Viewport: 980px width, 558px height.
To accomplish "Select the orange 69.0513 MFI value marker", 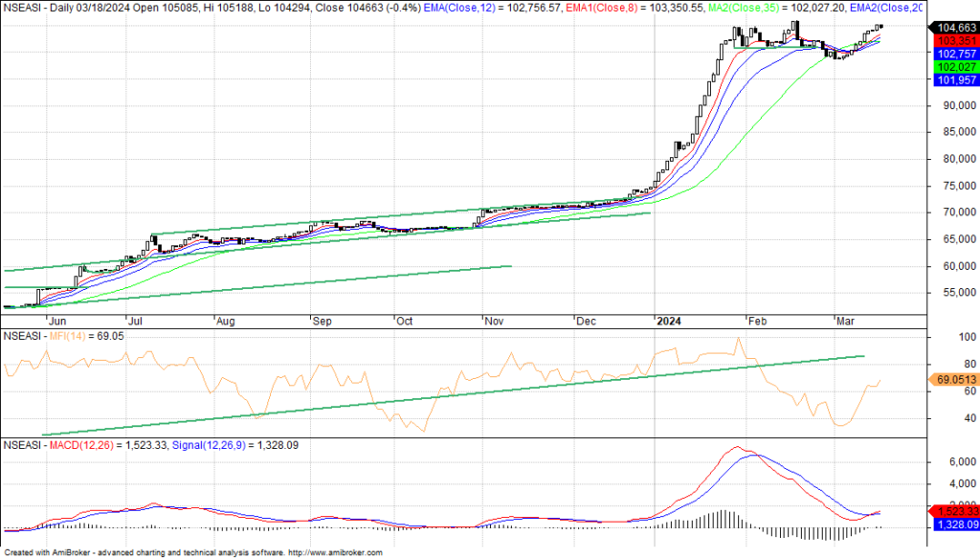I will (955, 380).
